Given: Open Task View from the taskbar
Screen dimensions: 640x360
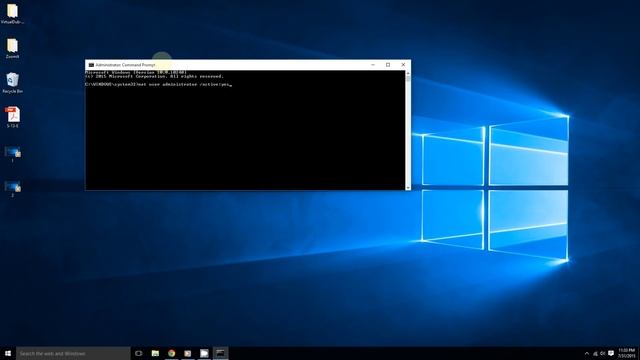Looking at the screenshot, I should pyautogui.click(x=139, y=353).
